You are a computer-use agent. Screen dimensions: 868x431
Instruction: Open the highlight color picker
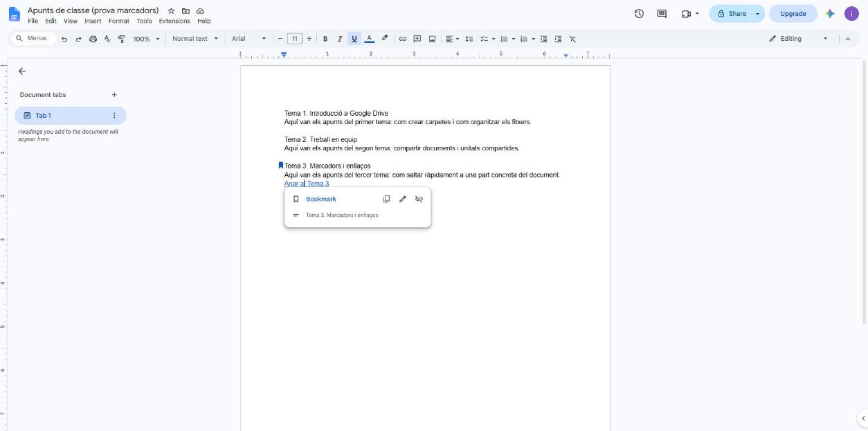[x=385, y=39]
